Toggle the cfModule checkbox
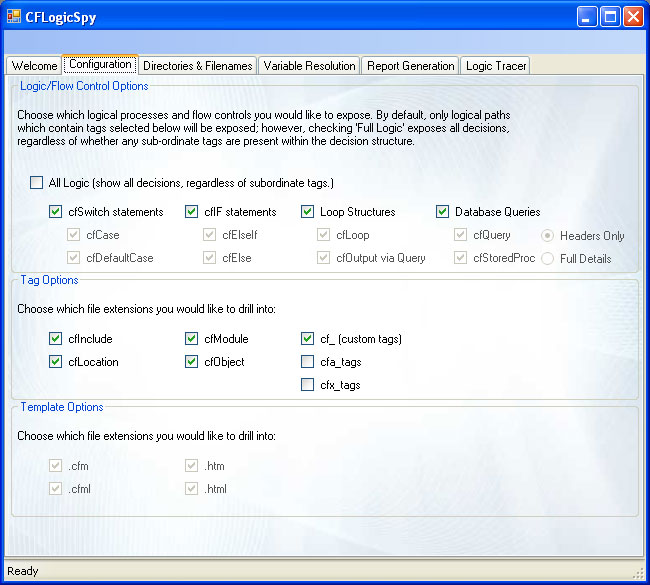 tap(192, 338)
